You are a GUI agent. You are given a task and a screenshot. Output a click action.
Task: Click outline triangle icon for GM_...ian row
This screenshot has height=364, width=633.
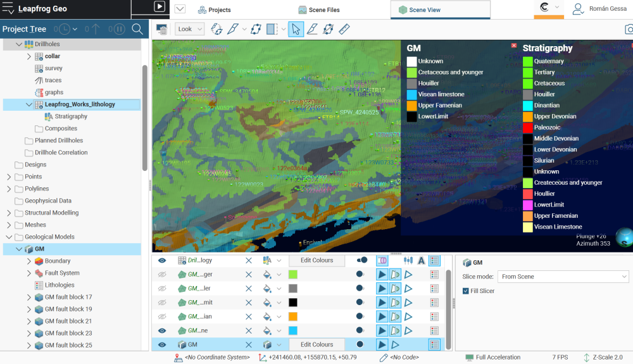point(408,317)
